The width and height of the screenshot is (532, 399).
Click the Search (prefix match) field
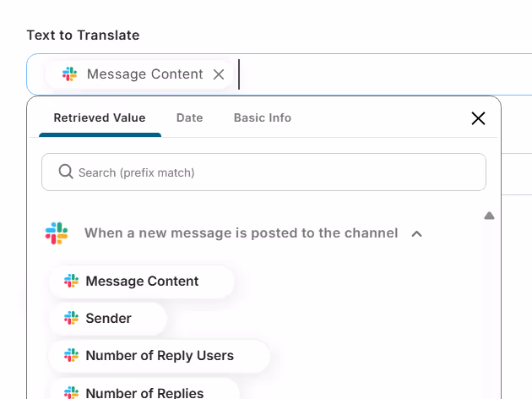pos(263,172)
